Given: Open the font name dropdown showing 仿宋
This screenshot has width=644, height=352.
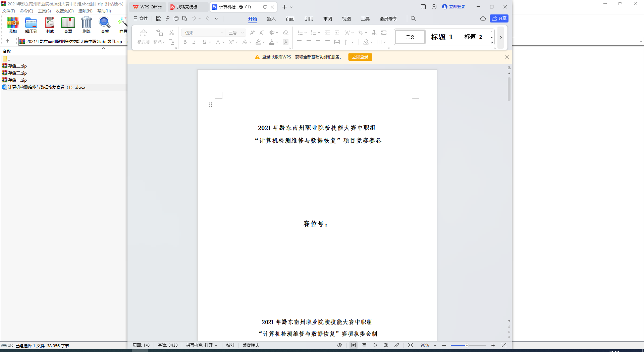Looking at the screenshot, I should (203, 33).
